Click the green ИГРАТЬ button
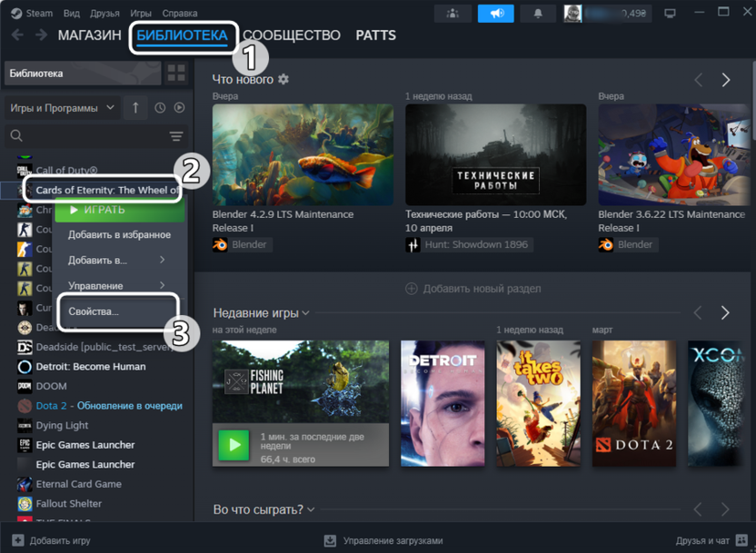 click(x=118, y=210)
